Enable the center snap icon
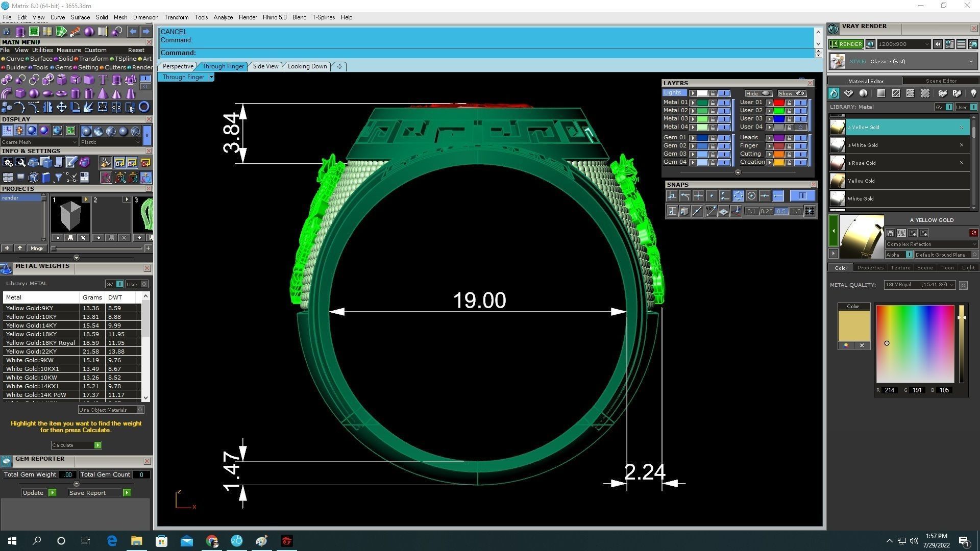 [x=751, y=196]
